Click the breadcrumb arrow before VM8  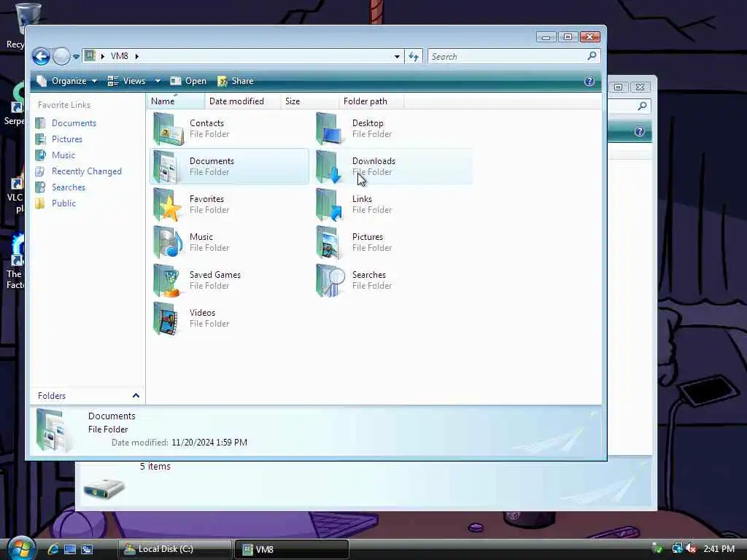point(102,56)
